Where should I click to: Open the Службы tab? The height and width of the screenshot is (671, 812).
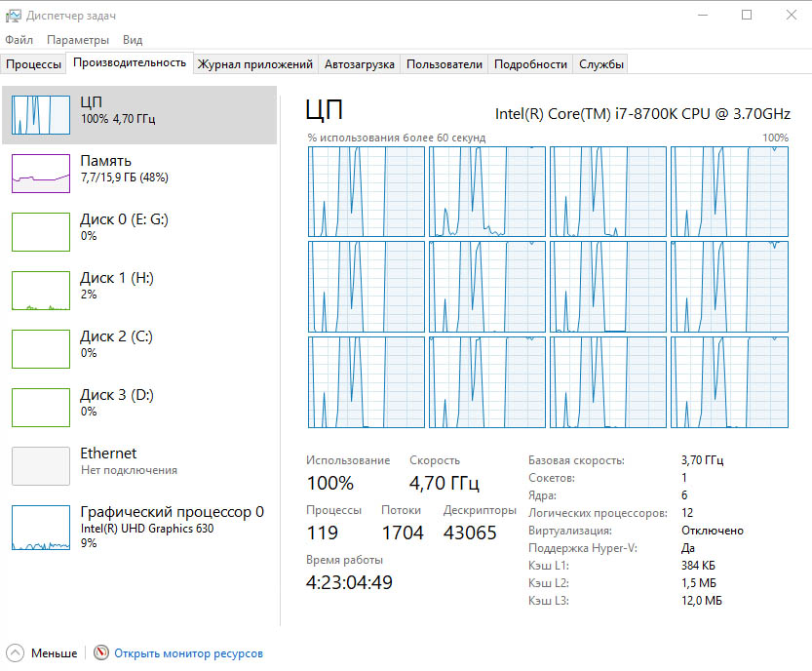(x=601, y=64)
